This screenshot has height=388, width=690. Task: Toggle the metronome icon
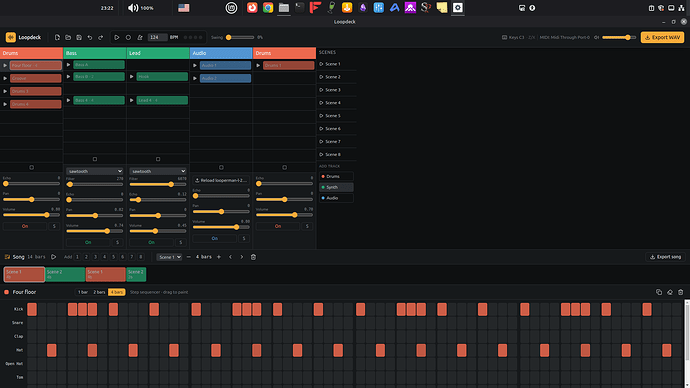tap(140, 37)
